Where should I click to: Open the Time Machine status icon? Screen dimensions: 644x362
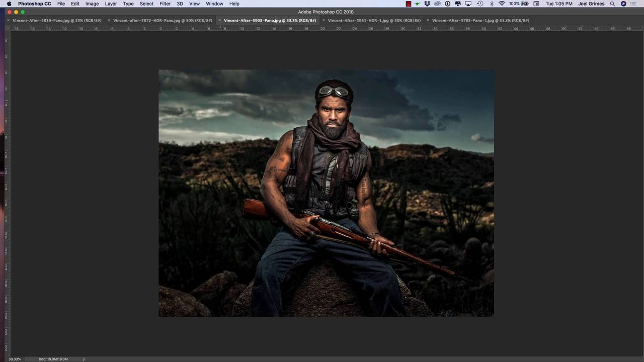[480, 4]
